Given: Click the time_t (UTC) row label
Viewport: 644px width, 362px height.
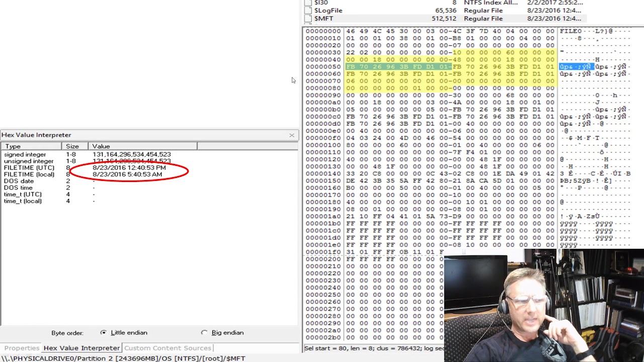Looking at the screenshot, I should tap(23, 194).
